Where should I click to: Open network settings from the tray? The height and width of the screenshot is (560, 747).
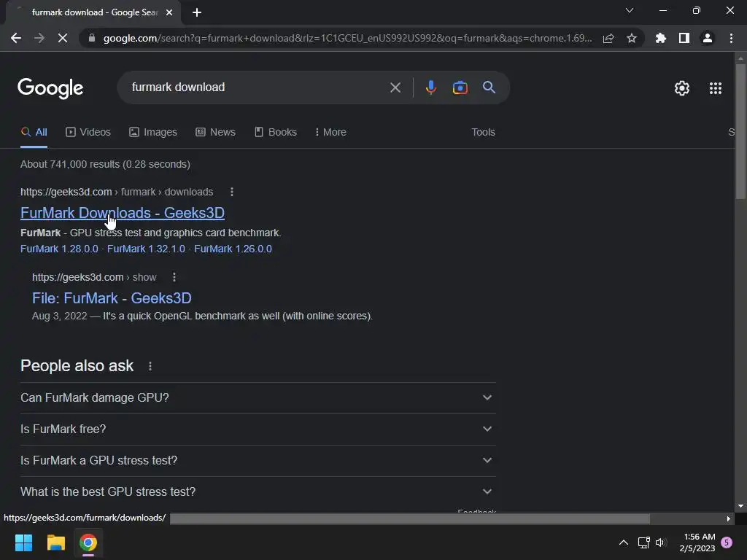(x=643, y=542)
